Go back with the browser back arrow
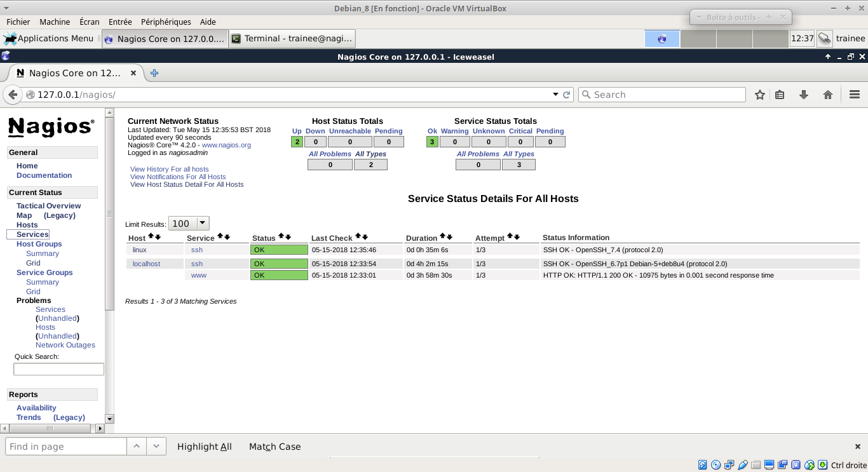 click(x=13, y=95)
